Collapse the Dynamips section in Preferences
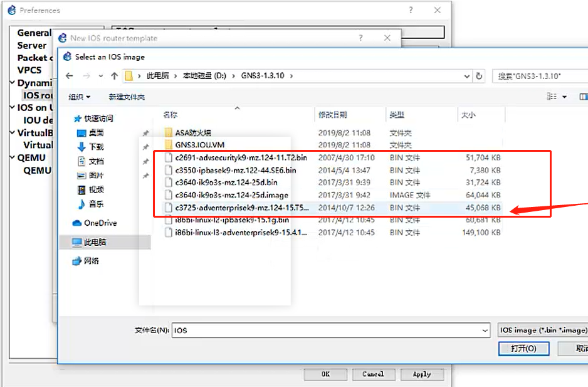The width and height of the screenshot is (588, 387). pyautogui.click(x=12, y=83)
